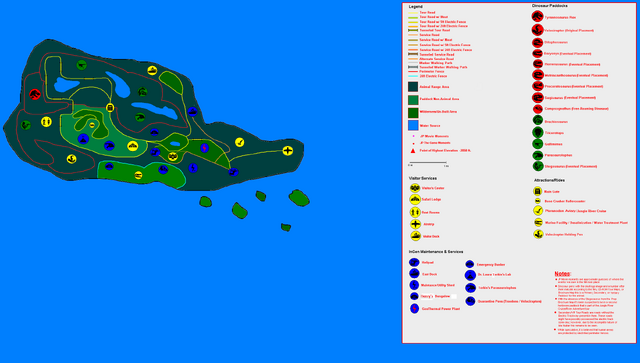Click the legend Dr. Laura's Lab icon
Screen dimensions: 640x363
(470, 275)
